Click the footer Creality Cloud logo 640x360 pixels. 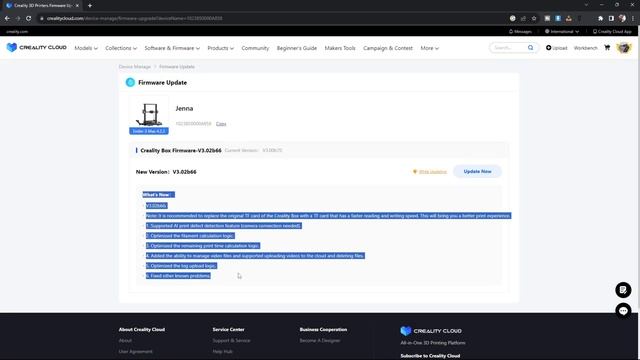431,331
